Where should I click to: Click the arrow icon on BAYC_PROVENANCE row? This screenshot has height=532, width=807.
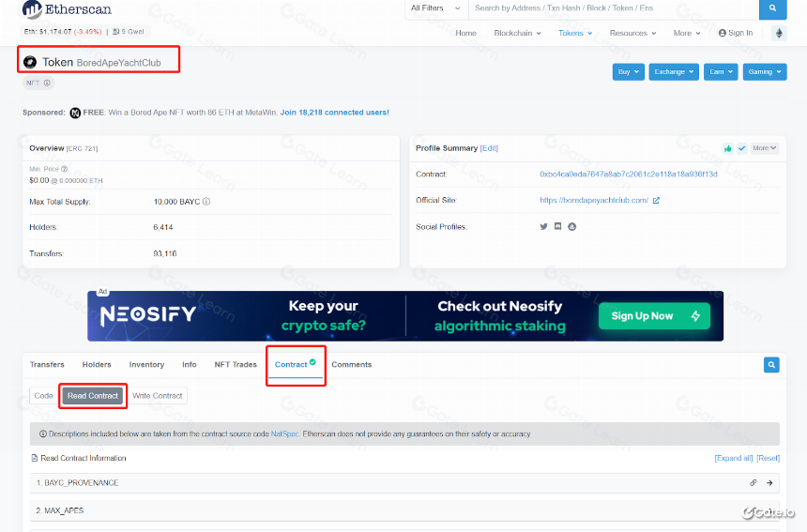[769, 483]
